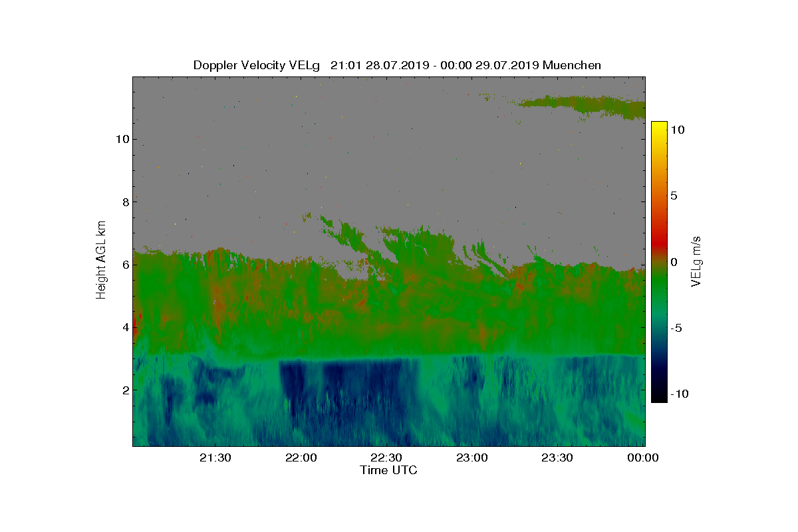This screenshot has width=798, height=532.
Task: Click the 00:00 time tick label
Action: pyautogui.click(x=643, y=458)
